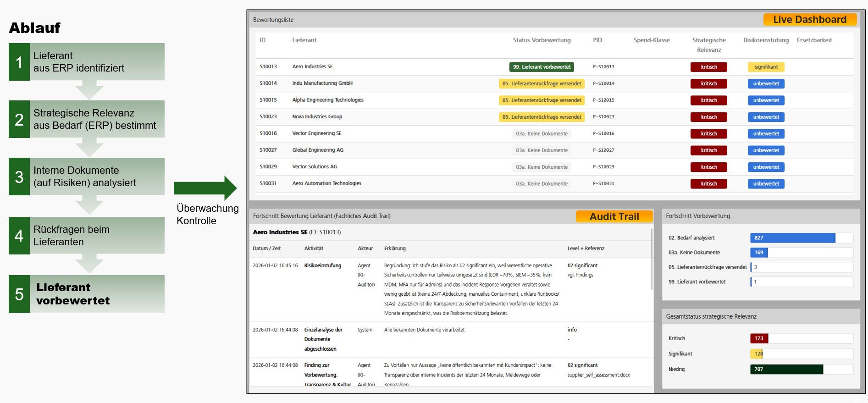
Task: Click the green '99. Lieferant vorbewertet' status badge
Action: pyautogui.click(x=542, y=67)
